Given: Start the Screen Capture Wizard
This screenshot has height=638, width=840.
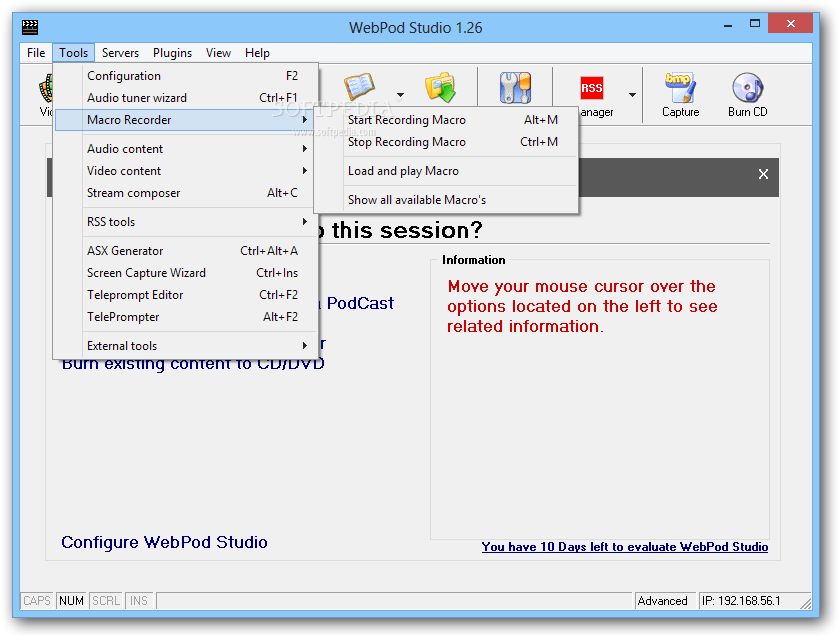Looking at the screenshot, I should [x=185, y=273].
